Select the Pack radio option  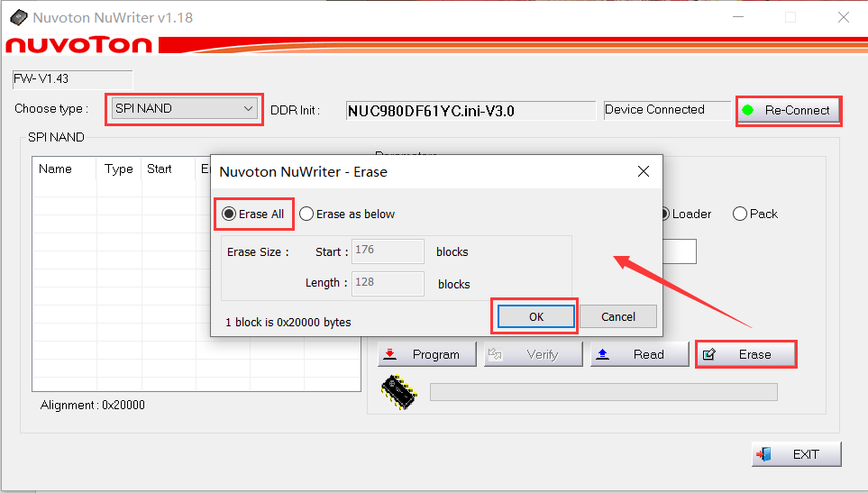[x=755, y=215]
